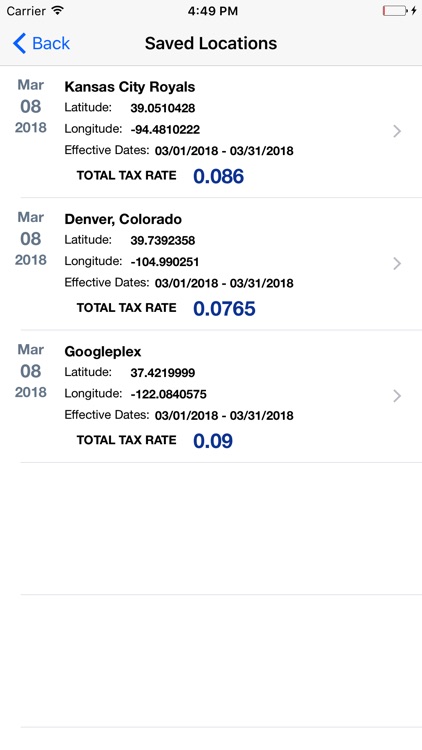The height and width of the screenshot is (750, 422).
Task: Click TOTAL TAX RATE label under Kansas City Royals
Action: (126, 176)
